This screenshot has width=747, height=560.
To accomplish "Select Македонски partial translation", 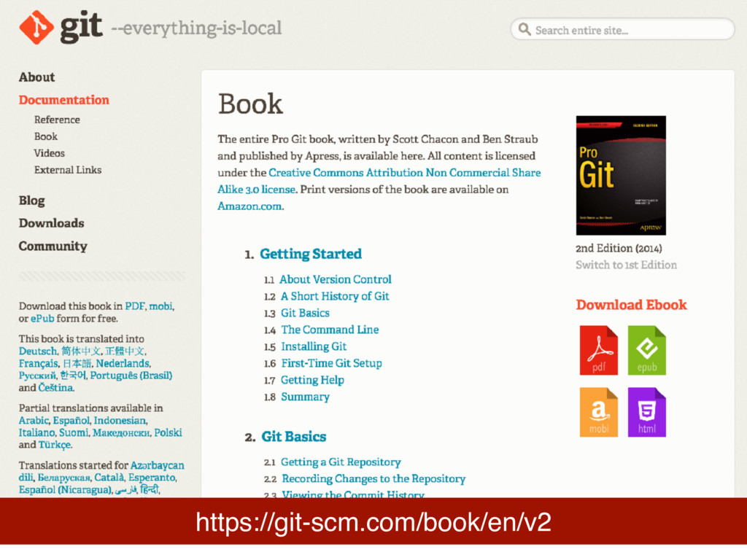I will click(x=121, y=433).
